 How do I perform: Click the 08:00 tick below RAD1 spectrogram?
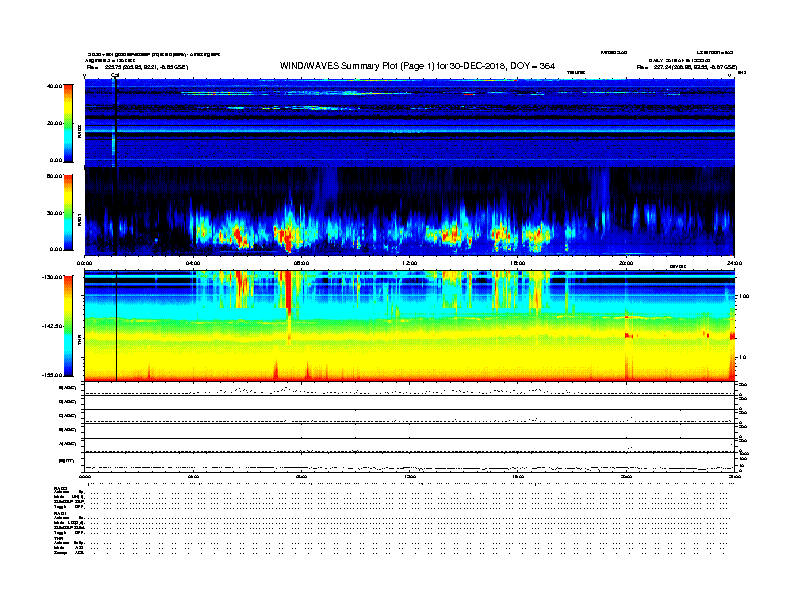click(301, 263)
